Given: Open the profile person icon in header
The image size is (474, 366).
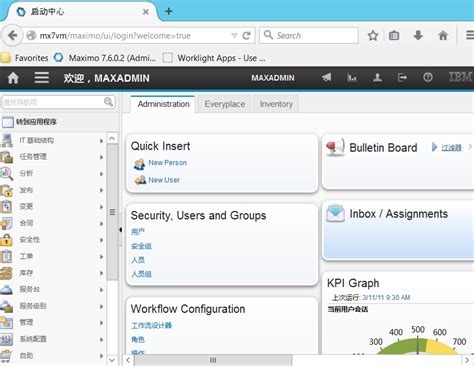Looking at the screenshot, I should (377, 78).
